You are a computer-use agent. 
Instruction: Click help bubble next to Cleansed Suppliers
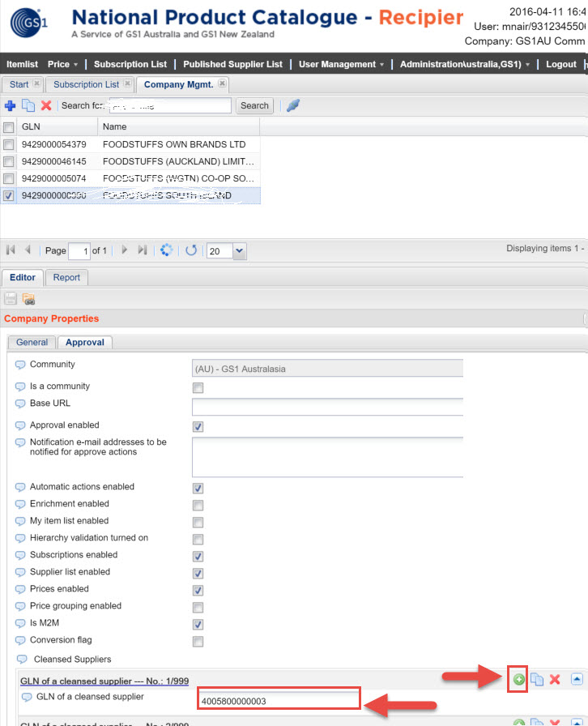(22, 660)
